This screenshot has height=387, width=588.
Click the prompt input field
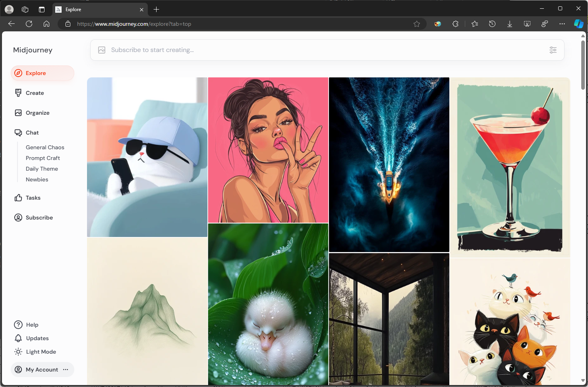point(318,50)
